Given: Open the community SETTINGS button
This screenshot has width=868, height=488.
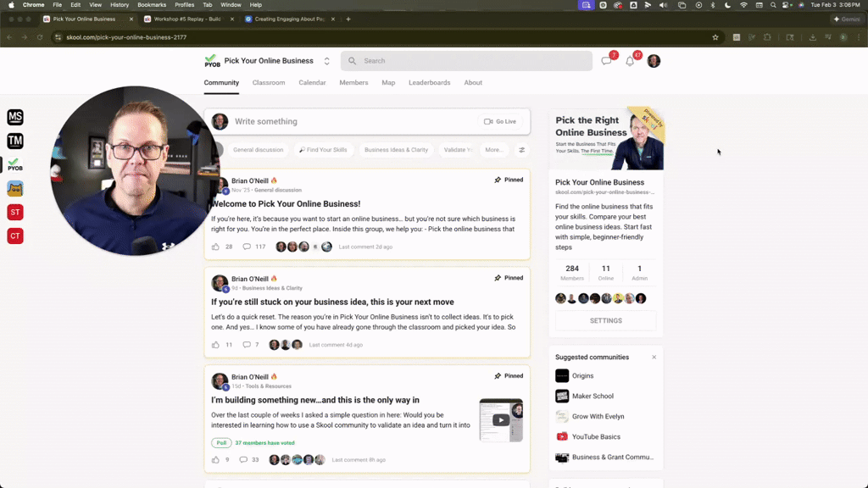Looking at the screenshot, I should tap(605, 320).
